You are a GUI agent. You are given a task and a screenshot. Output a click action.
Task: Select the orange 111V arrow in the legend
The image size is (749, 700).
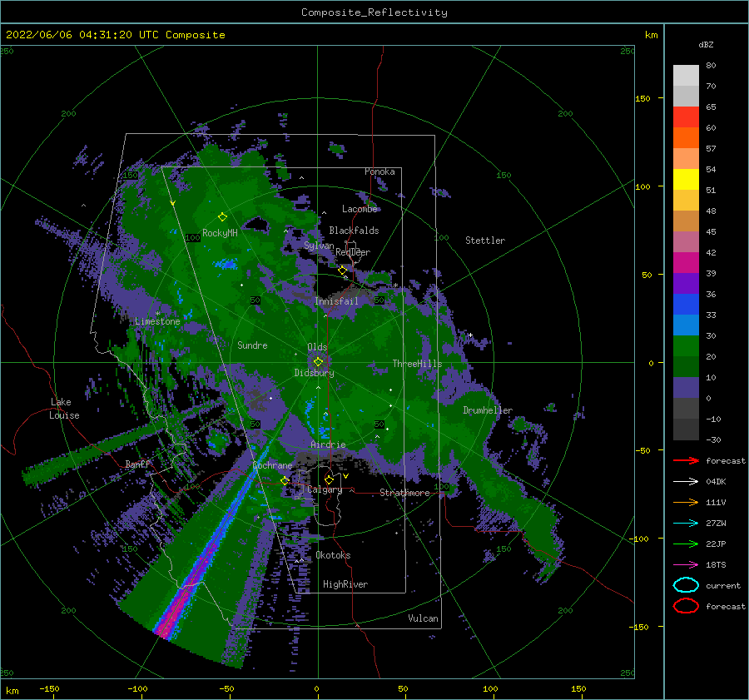click(686, 502)
